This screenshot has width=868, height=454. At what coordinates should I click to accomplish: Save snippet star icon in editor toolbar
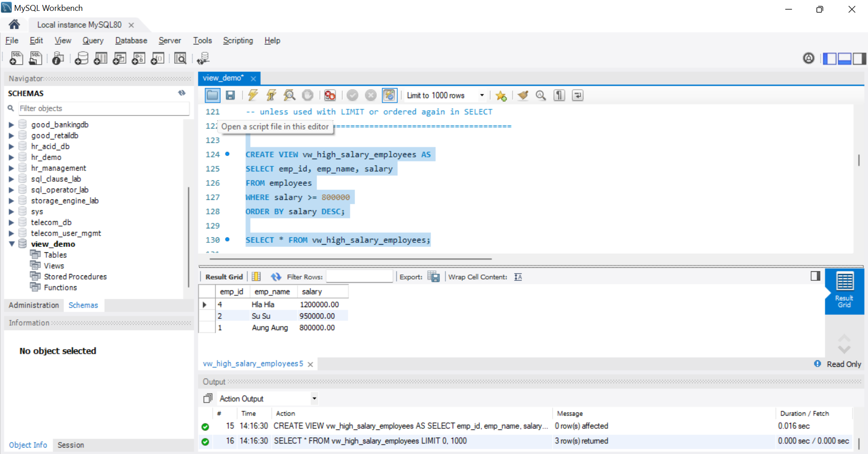[x=501, y=95]
